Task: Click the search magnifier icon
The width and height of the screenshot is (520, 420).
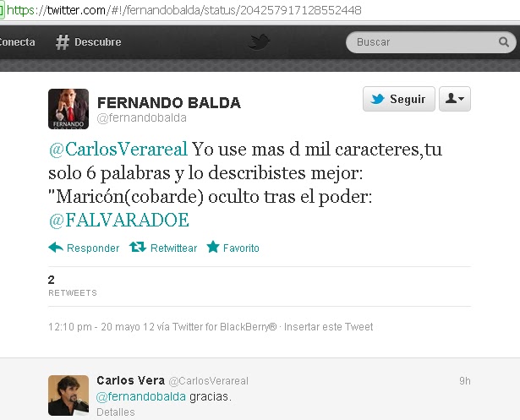Action: 503,41
